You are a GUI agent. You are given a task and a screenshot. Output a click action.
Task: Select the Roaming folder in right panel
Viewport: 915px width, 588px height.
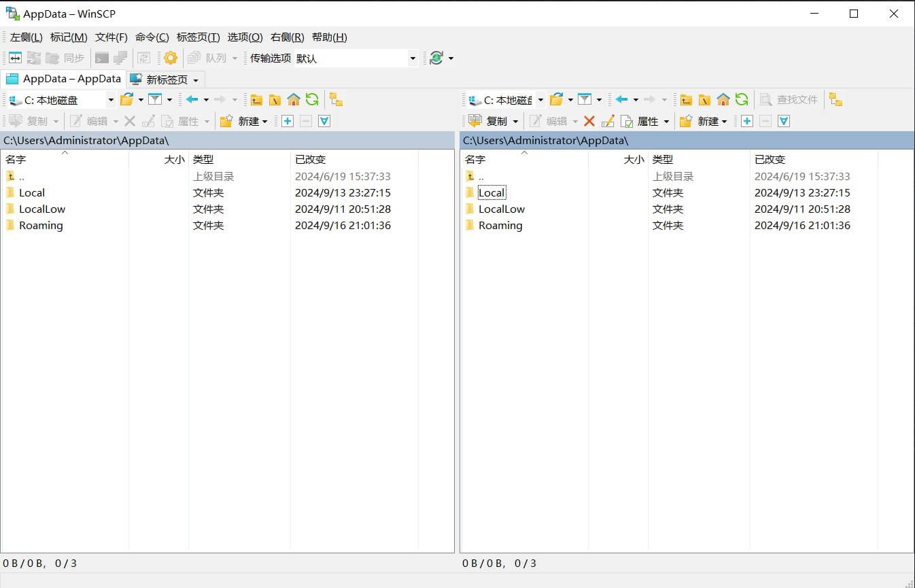point(500,225)
